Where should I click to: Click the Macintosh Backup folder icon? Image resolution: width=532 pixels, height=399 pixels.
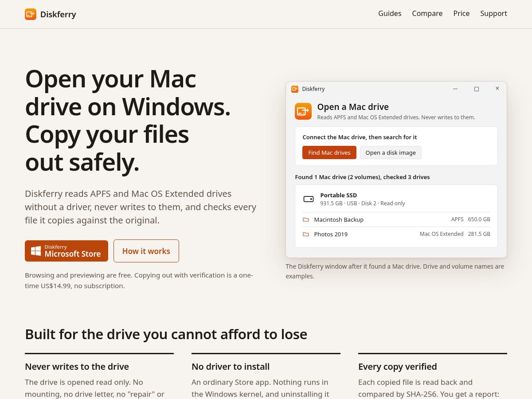(x=306, y=219)
